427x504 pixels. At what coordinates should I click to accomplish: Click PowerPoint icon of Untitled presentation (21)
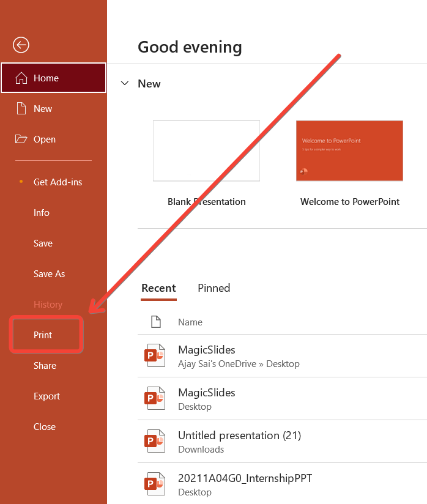click(155, 441)
